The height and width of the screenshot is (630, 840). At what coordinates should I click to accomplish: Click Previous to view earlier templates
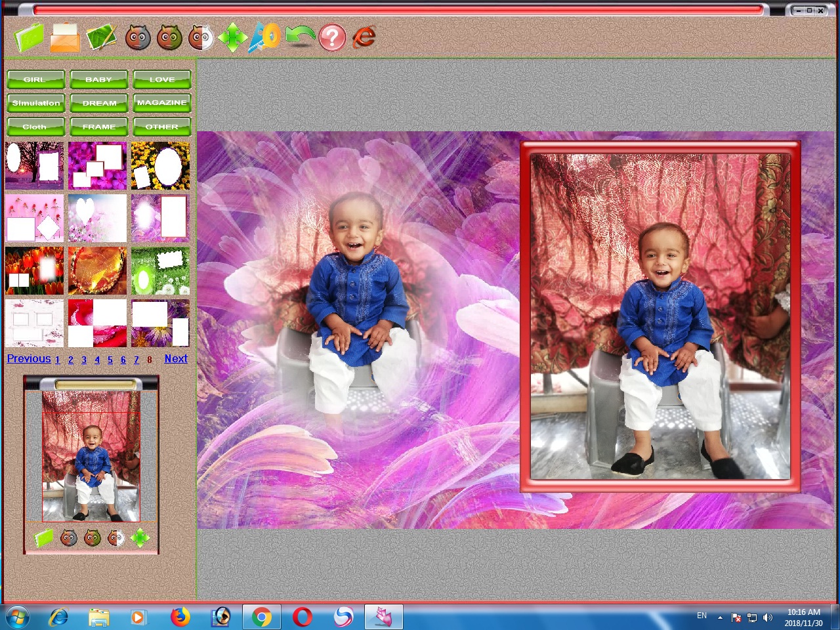(x=29, y=359)
